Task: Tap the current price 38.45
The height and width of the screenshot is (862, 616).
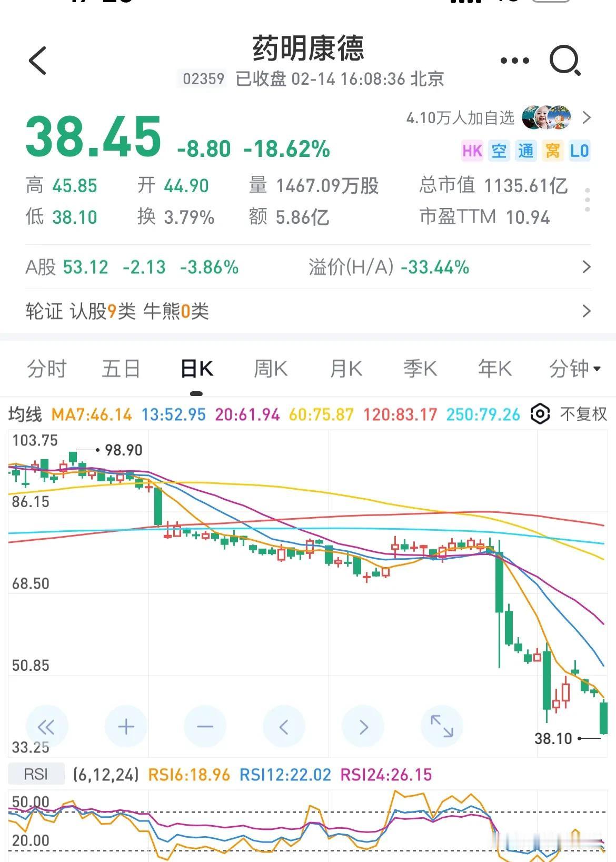Action: tap(93, 137)
